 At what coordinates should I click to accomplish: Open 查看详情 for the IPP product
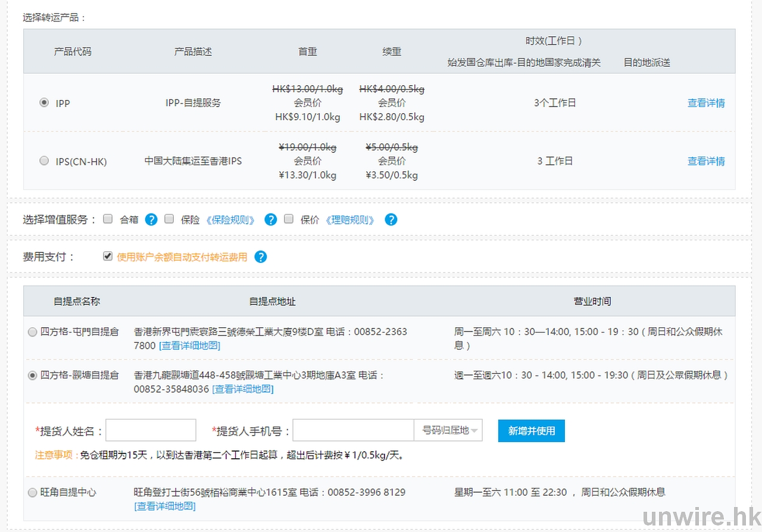pyautogui.click(x=706, y=103)
